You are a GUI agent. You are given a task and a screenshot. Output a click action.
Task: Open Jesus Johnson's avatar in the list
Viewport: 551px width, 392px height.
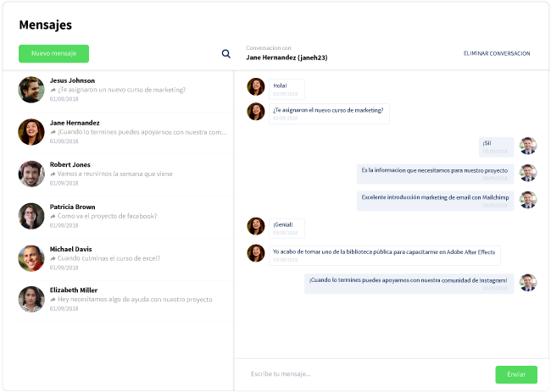coord(31,90)
